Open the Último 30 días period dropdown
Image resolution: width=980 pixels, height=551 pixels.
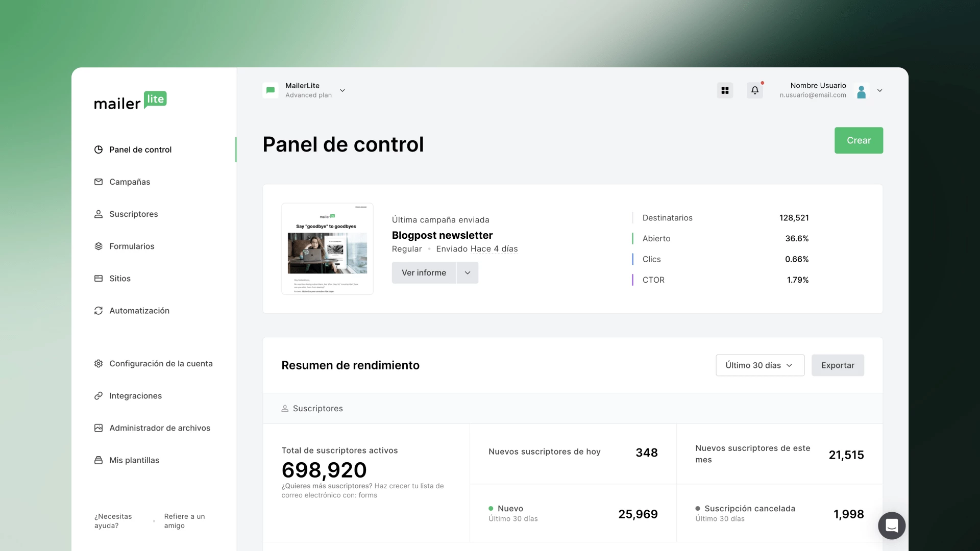(x=759, y=365)
